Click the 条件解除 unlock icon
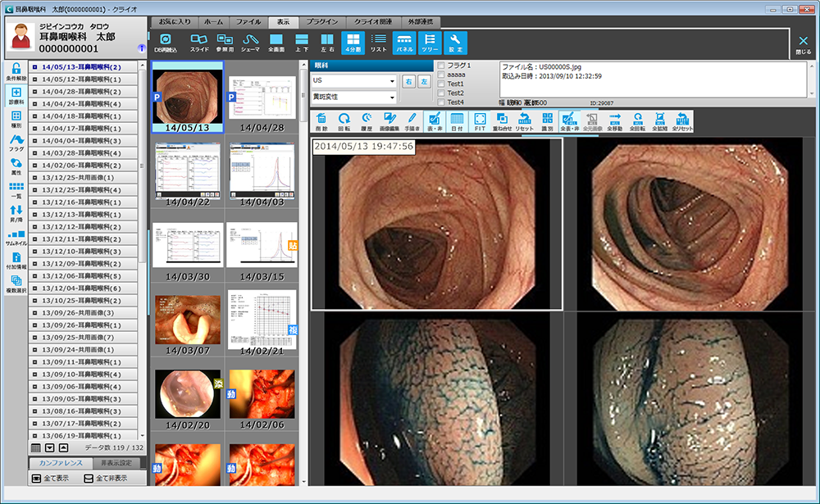Viewport: 820px width, 504px height. click(16, 72)
